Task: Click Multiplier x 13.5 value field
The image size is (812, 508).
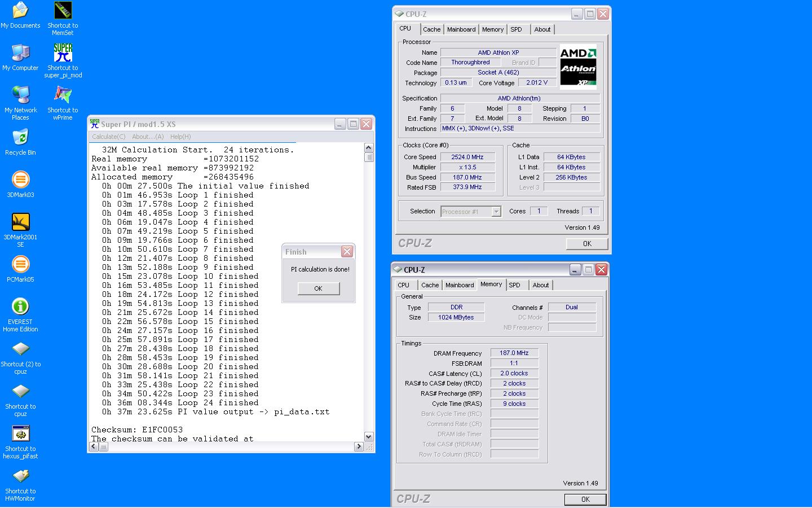Action: (x=467, y=167)
